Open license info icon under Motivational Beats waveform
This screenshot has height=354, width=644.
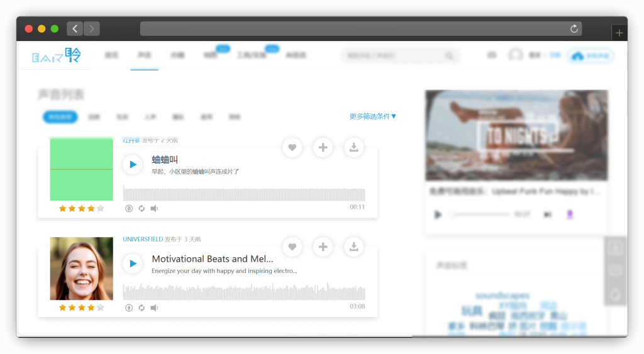click(x=129, y=308)
